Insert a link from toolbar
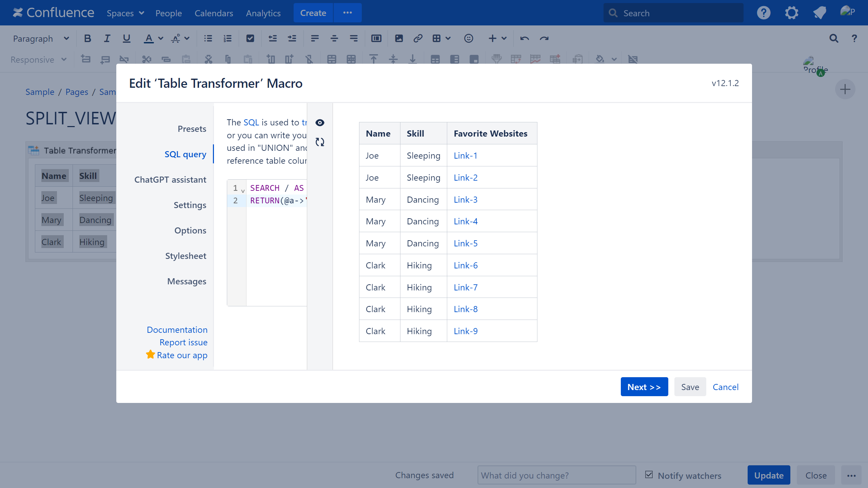 pyautogui.click(x=418, y=38)
